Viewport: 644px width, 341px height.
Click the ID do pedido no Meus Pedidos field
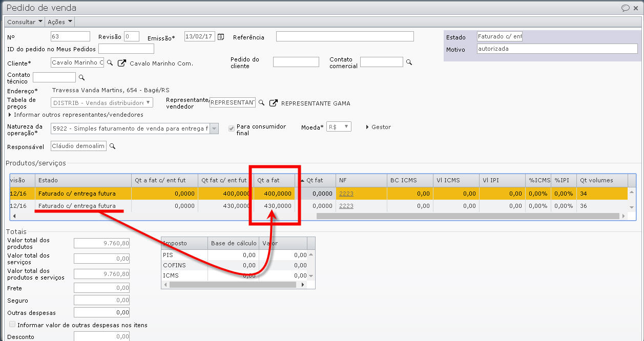(x=126, y=49)
